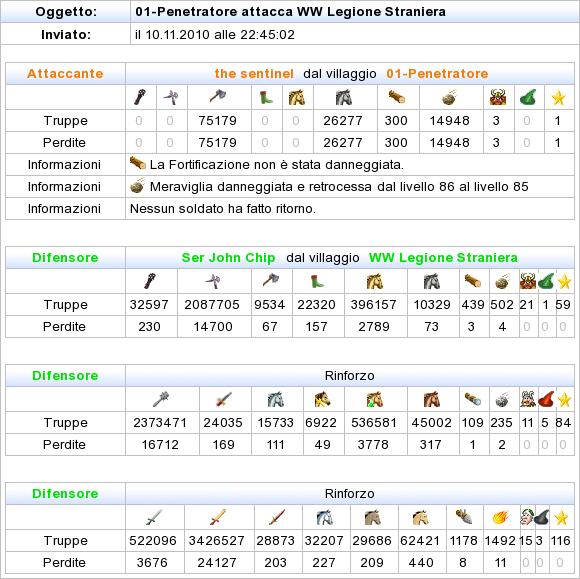
Task: Click Roman senator icon above 15
Action: coord(526,516)
